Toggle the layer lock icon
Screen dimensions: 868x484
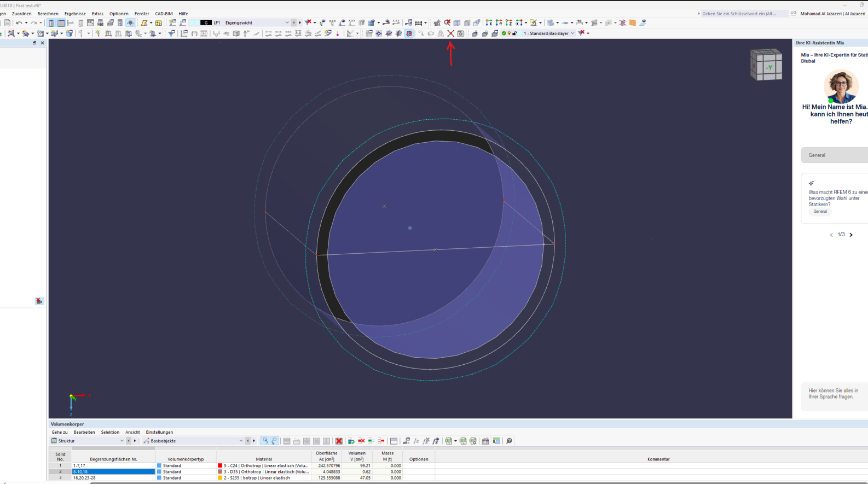pos(514,33)
